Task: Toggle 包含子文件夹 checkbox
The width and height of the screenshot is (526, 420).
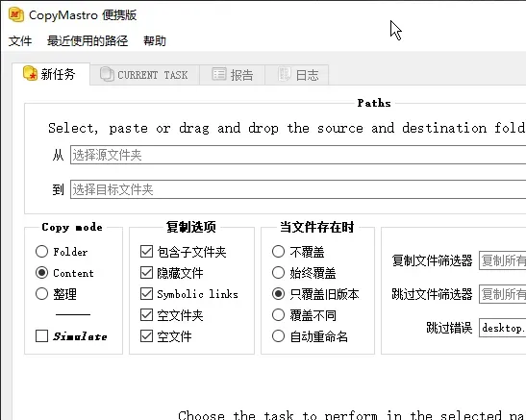Action: [183, 252]
